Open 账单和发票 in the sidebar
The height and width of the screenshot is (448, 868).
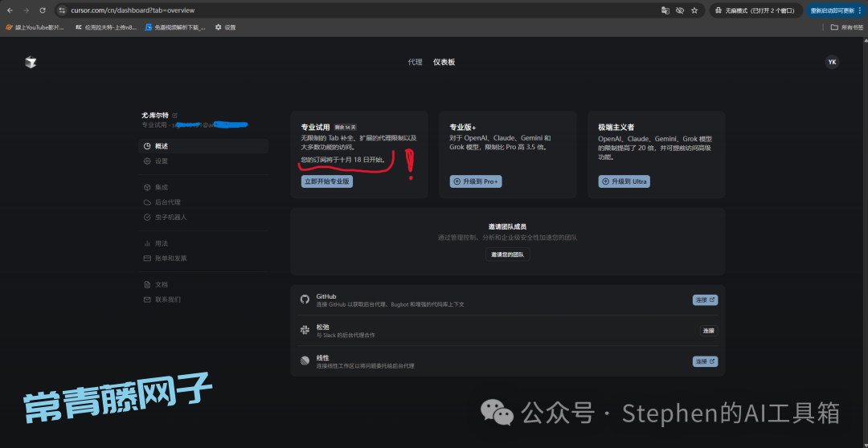pyautogui.click(x=170, y=258)
